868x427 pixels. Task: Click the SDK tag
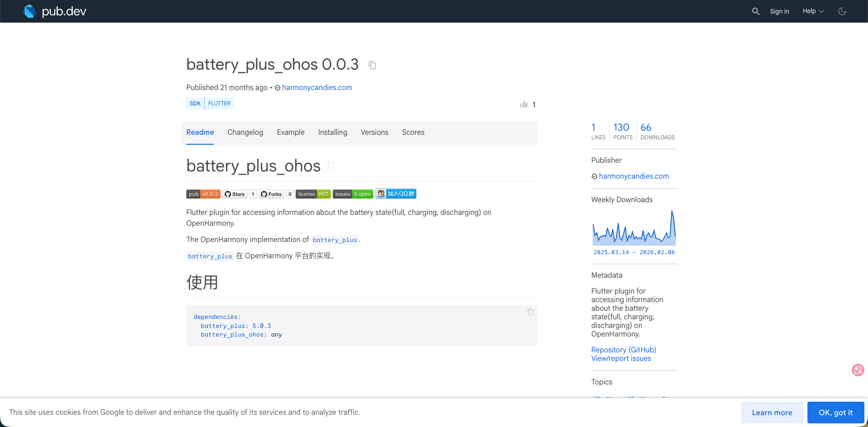(195, 104)
